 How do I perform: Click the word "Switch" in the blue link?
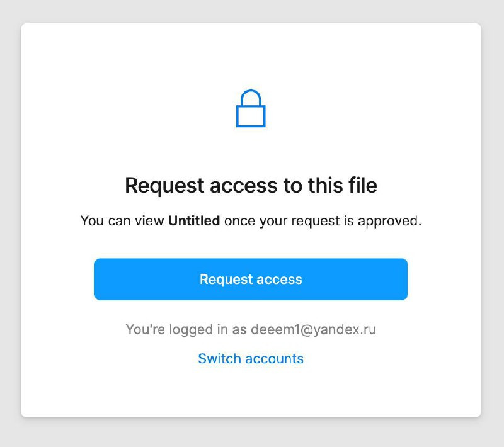coord(219,358)
